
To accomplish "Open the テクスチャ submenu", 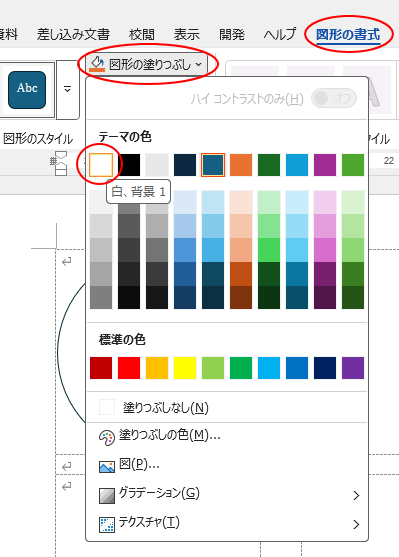I will click(227, 524).
